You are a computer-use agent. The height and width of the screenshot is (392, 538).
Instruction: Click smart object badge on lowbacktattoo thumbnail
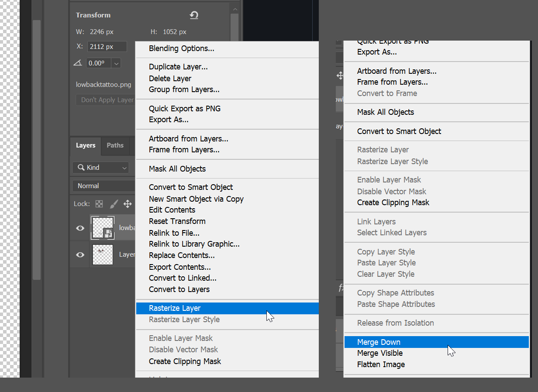point(108,234)
